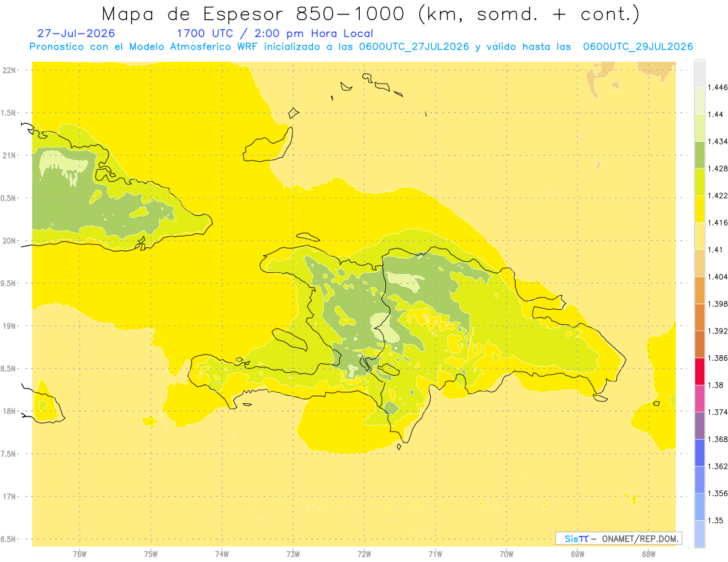Click the 18N latitude label
Image resolution: width=728 pixels, height=562 pixels.
[x=9, y=411]
